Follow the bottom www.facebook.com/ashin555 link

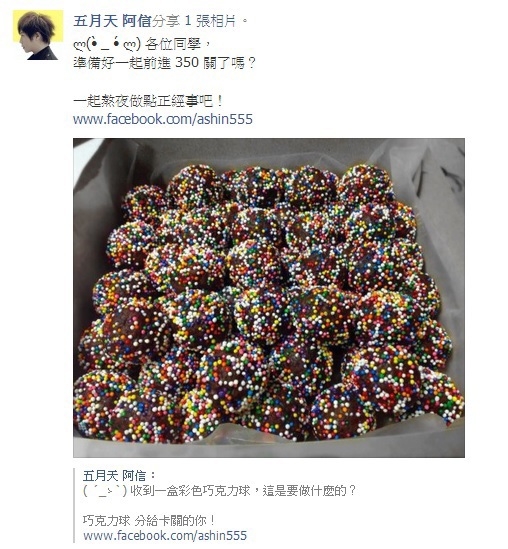tap(165, 535)
